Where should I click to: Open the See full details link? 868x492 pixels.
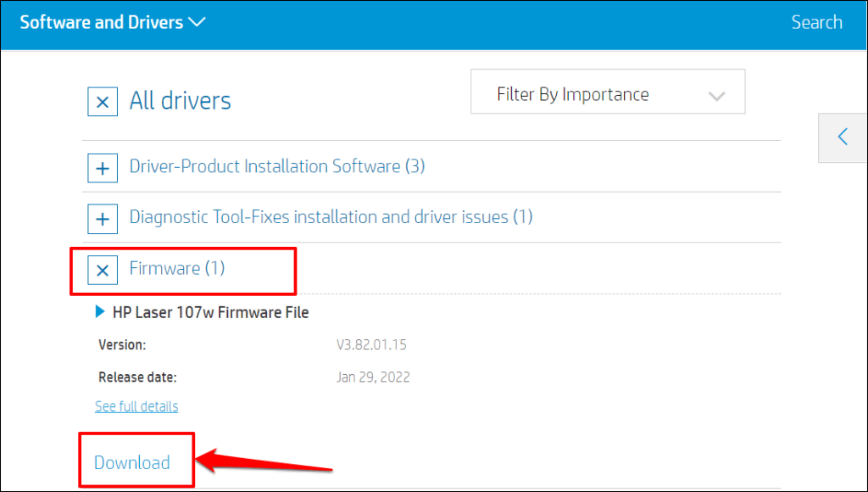coord(136,406)
